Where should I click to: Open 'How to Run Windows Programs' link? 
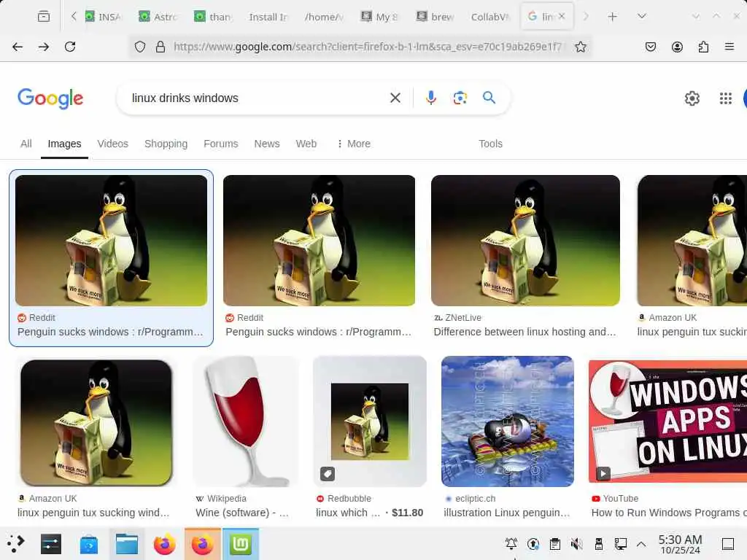click(x=669, y=513)
